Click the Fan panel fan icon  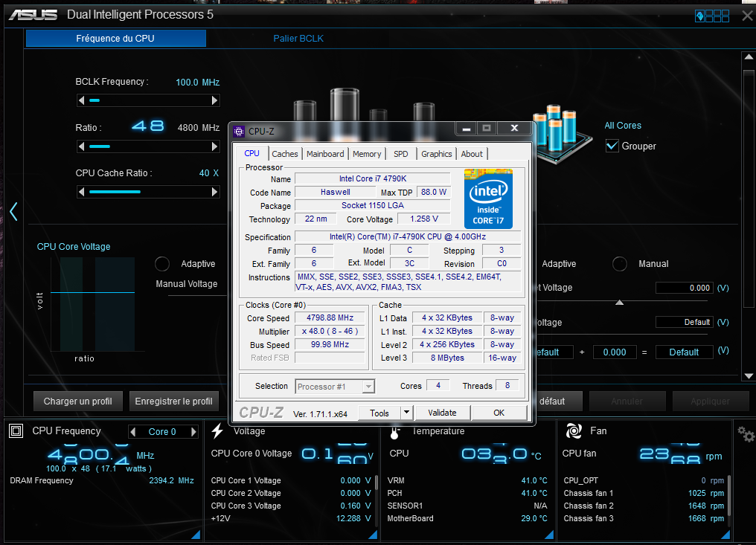pyautogui.click(x=574, y=430)
